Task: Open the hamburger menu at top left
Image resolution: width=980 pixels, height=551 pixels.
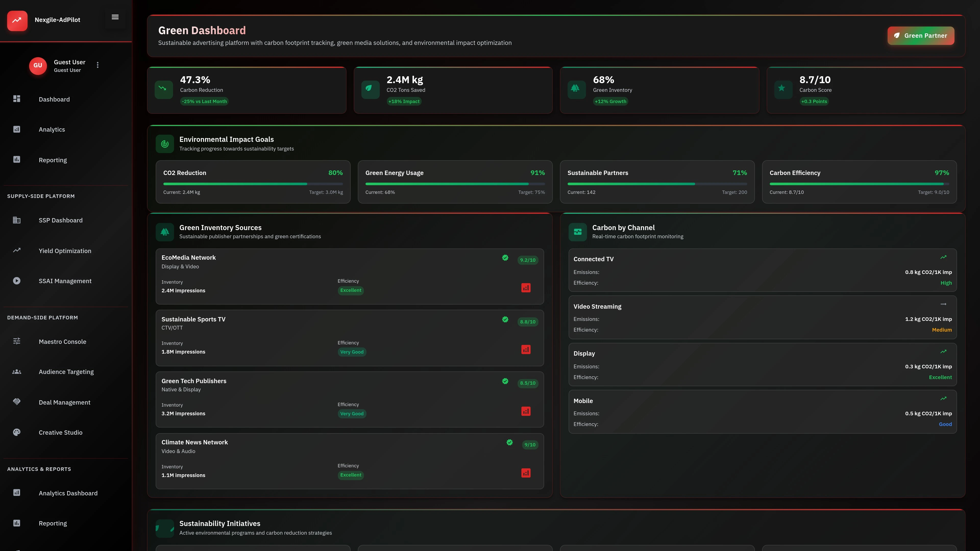Action: [115, 17]
